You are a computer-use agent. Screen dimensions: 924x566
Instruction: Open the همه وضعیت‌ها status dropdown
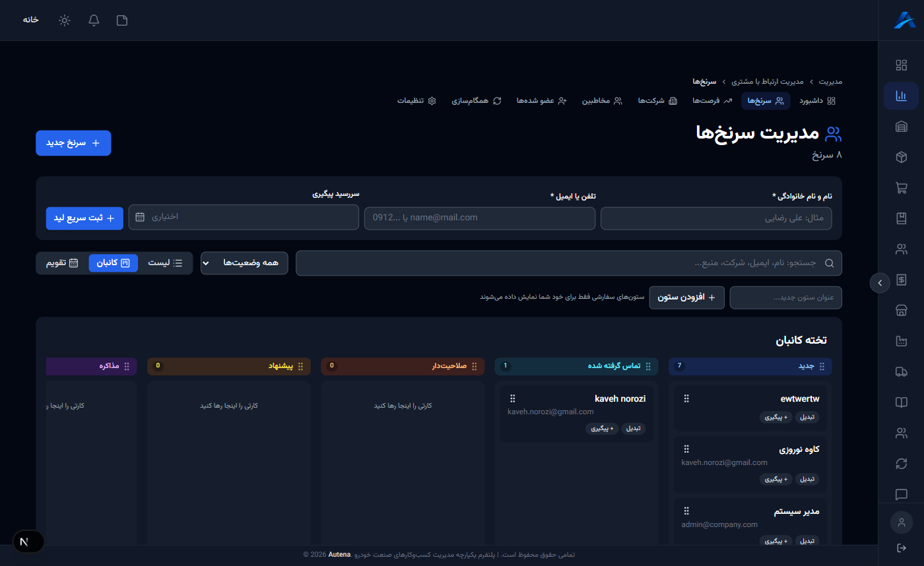coord(244,263)
